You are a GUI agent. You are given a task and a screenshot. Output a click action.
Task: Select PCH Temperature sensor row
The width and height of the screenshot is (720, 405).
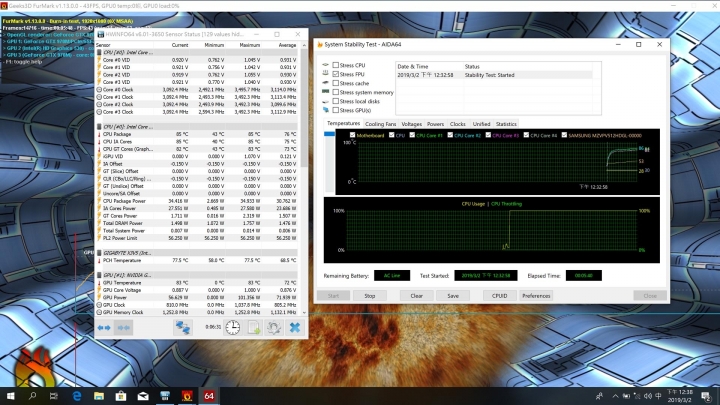point(197,260)
